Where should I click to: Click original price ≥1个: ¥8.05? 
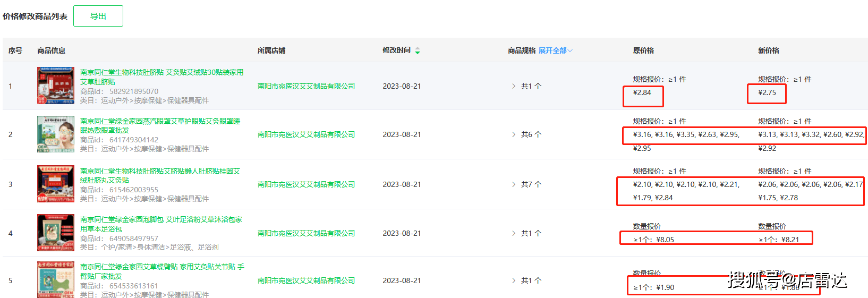(653, 240)
